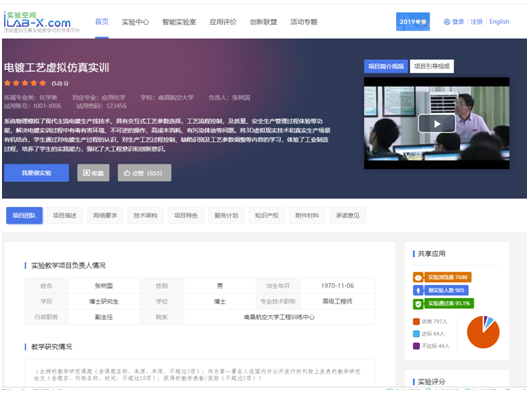Click the orange pie chart slice

click(481, 335)
